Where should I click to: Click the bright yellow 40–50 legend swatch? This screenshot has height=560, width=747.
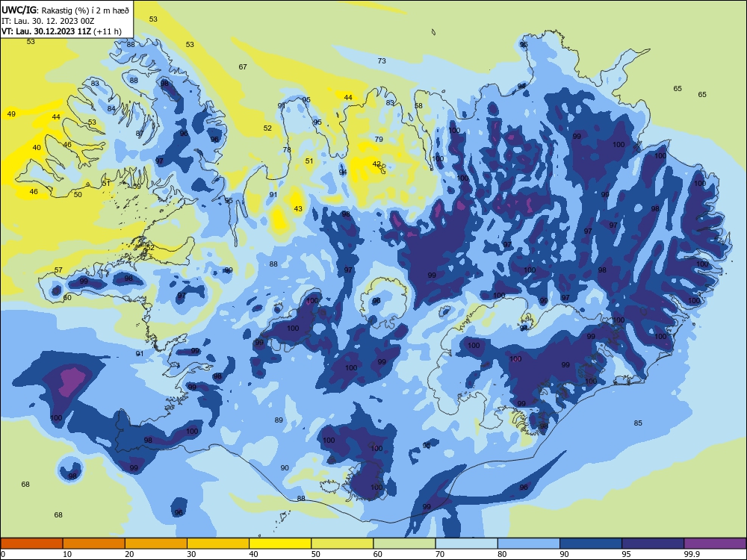[280, 544]
